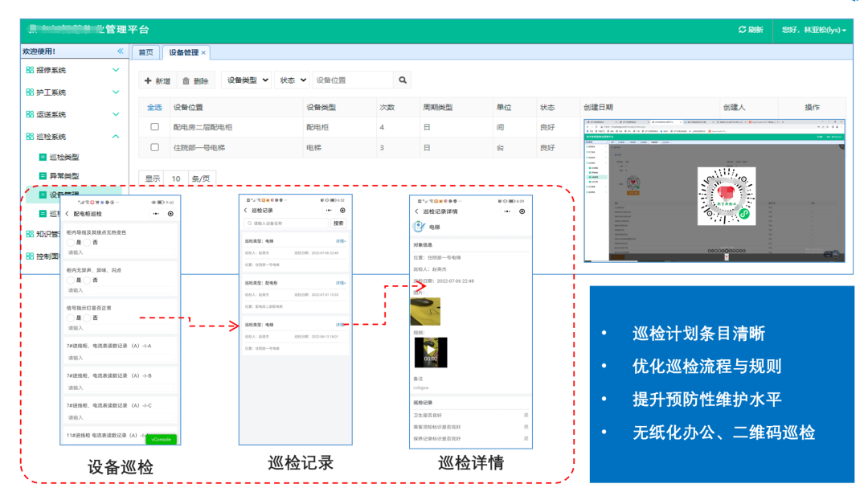Select 否 for 柜内导线及其接点无热变色
Viewport: 868px width, 488px height.
[87, 243]
